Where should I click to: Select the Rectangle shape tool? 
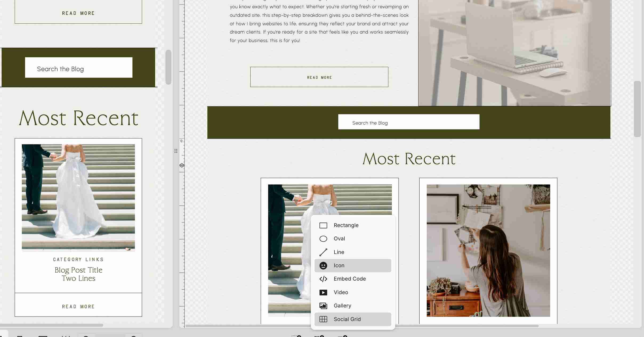tap(346, 225)
